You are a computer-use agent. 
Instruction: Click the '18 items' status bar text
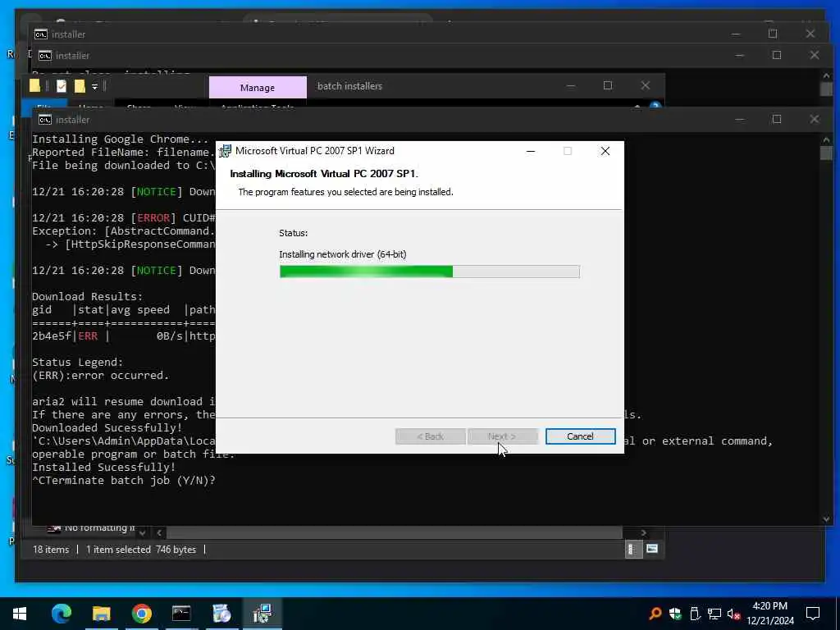(x=51, y=550)
